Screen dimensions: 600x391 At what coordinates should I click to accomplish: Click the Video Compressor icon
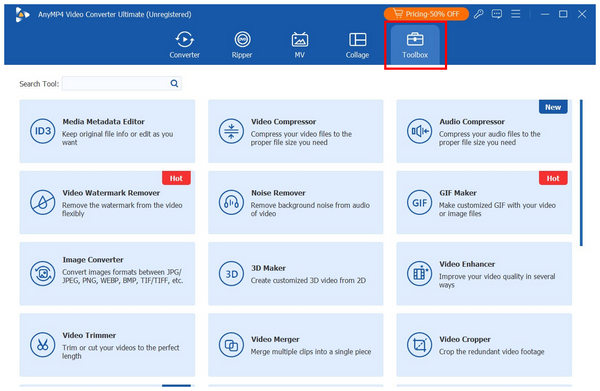tap(231, 131)
